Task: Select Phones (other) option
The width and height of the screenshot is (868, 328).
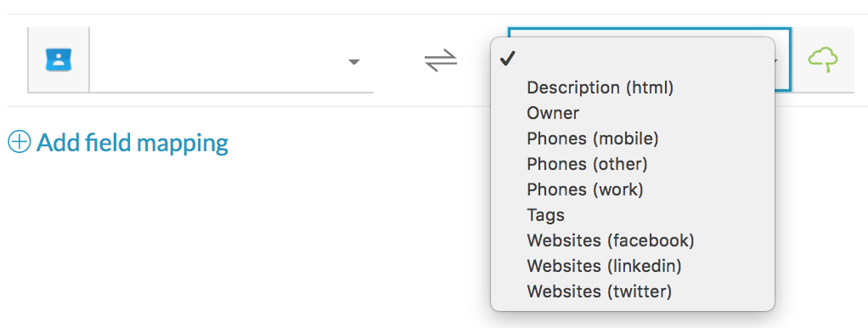Action: click(x=587, y=164)
